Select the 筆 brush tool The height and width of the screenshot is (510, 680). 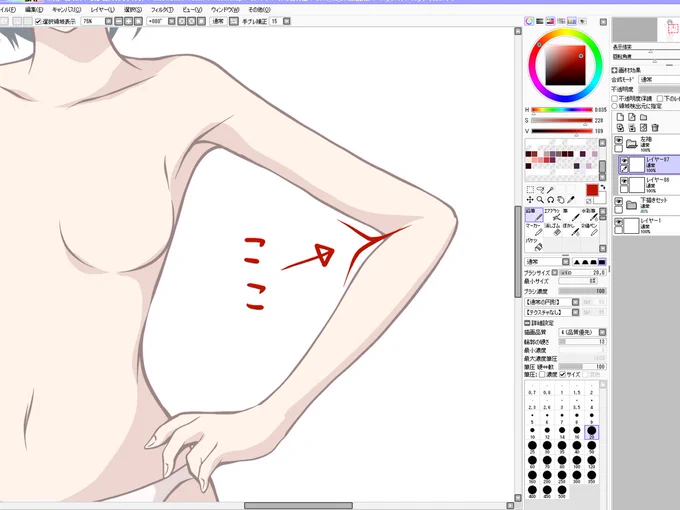pos(571,215)
